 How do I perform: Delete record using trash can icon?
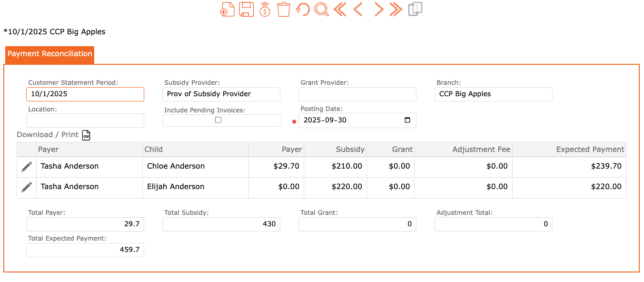[284, 10]
